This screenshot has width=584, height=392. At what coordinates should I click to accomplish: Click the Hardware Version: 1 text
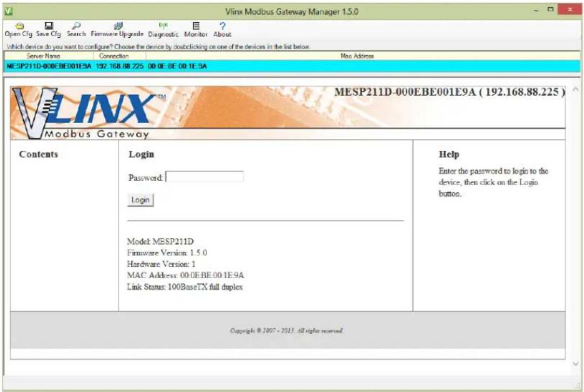161,264
